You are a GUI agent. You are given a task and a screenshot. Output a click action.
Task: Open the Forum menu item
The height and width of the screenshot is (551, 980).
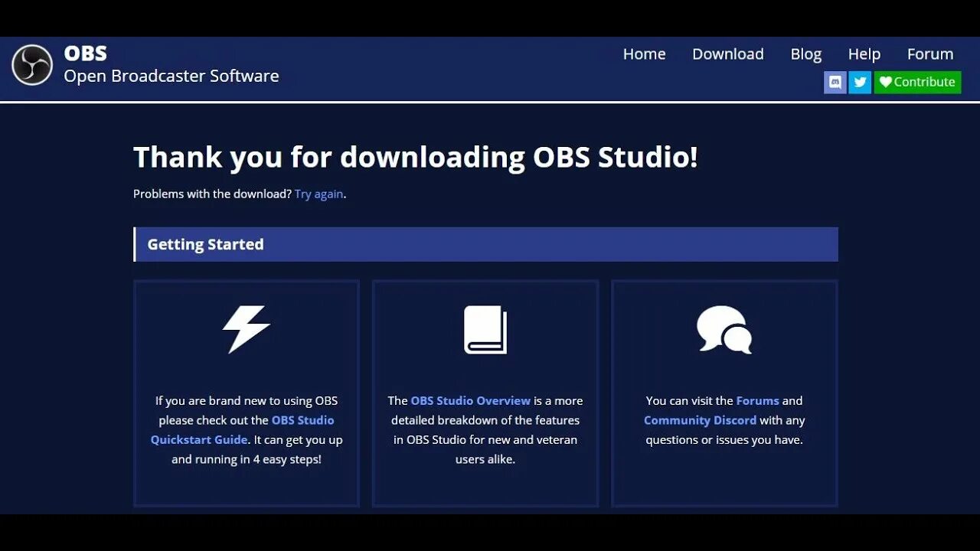[x=930, y=54]
